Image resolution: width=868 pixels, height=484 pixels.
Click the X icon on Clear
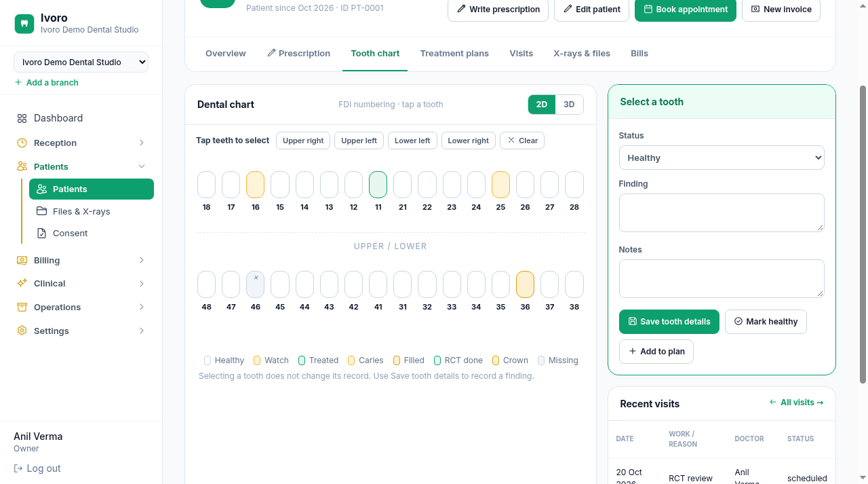[511, 141]
